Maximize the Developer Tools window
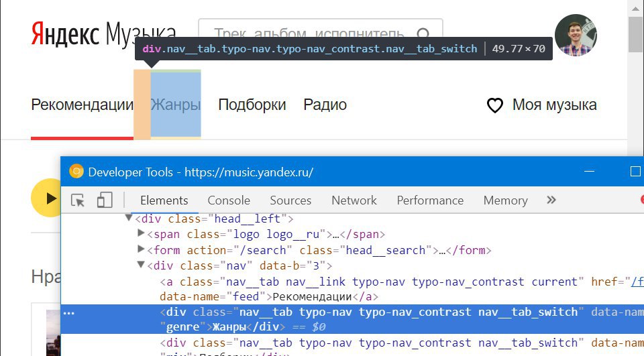Screen dimensions: 644x356 click(x=635, y=171)
